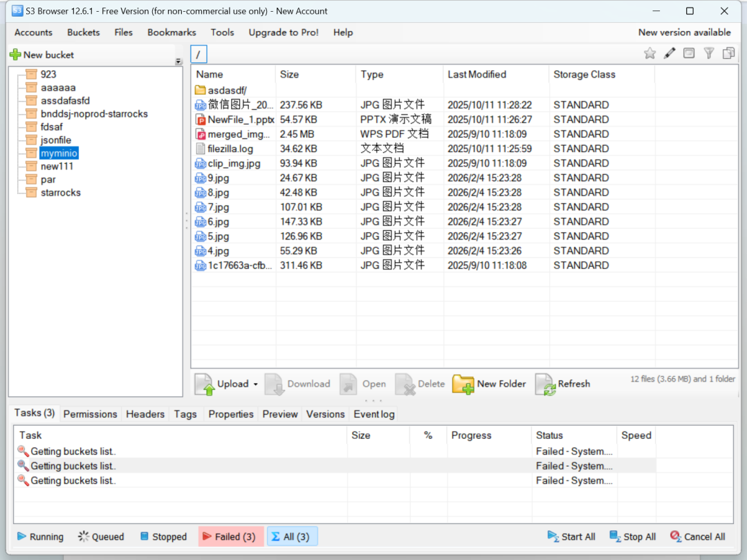Click the green plus New bucket icon
747x560 pixels.
coord(15,55)
